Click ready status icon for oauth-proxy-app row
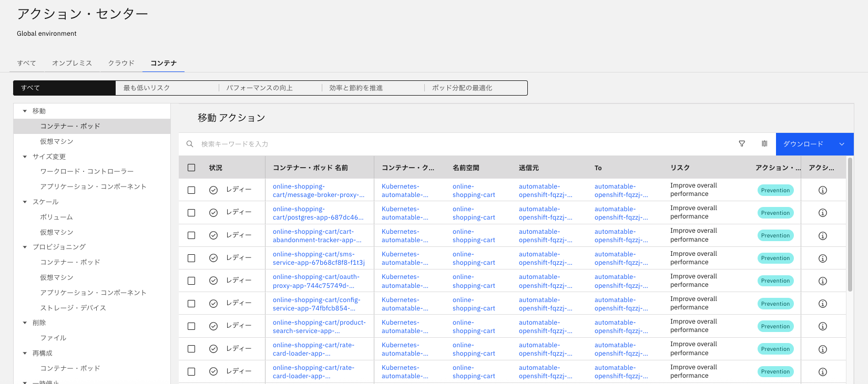The image size is (868, 384). [x=213, y=281]
